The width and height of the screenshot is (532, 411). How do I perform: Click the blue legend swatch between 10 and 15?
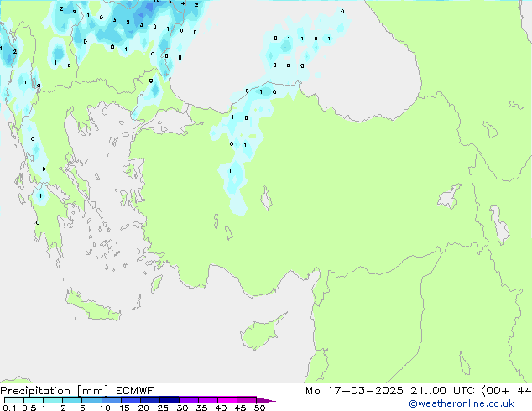point(112,400)
